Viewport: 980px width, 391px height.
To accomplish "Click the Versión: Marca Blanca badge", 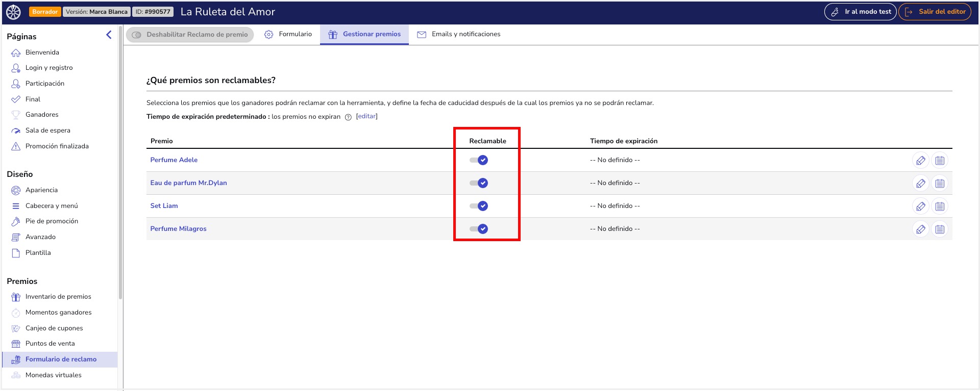I will 96,12.
